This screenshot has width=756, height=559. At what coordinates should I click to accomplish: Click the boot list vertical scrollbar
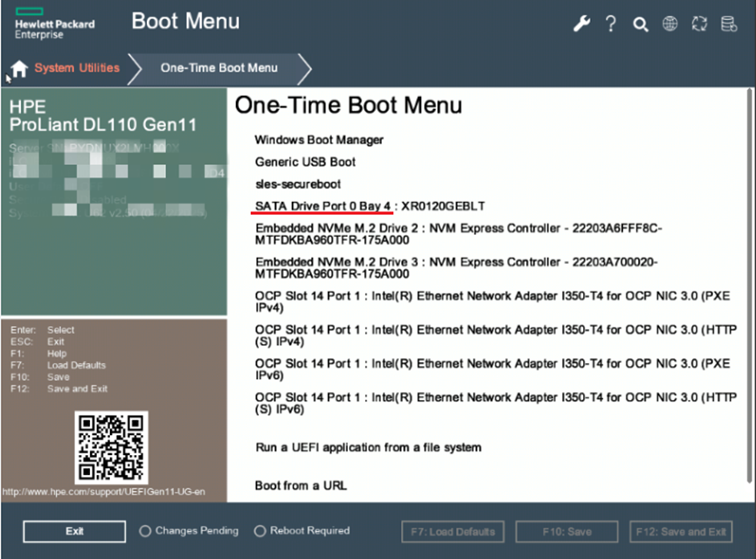point(749,286)
